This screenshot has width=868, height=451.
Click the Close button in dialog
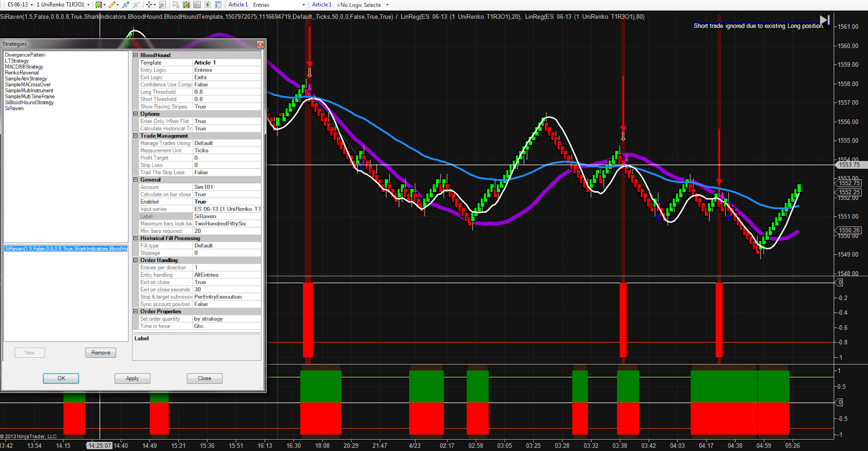coord(205,378)
